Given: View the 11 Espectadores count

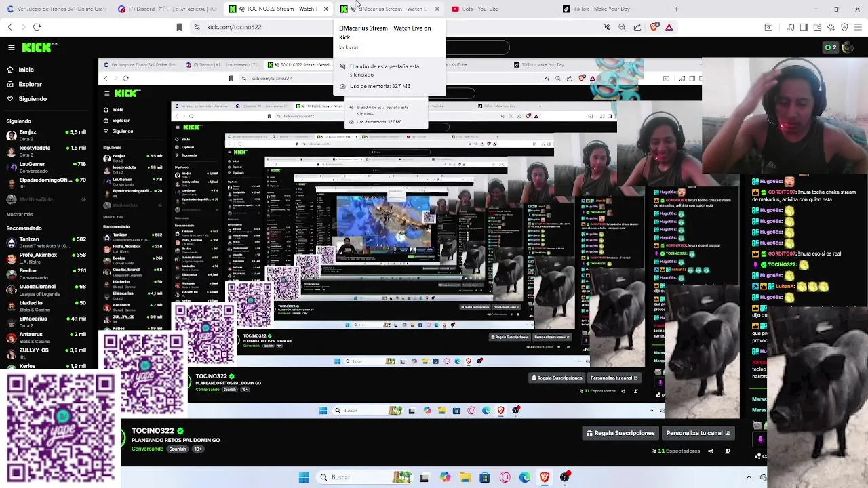Looking at the screenshot, I should [x=675, y=451].
